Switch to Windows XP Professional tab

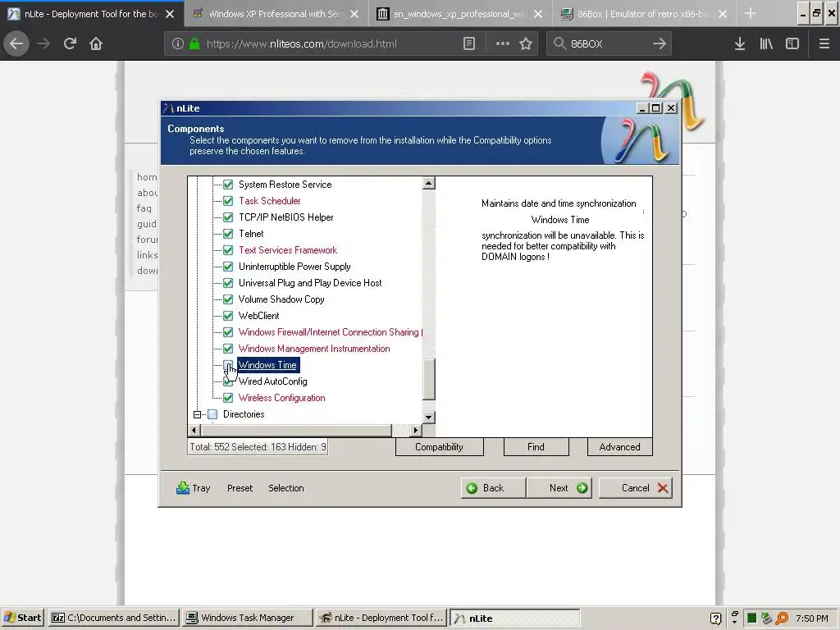[x=276, y=13]
